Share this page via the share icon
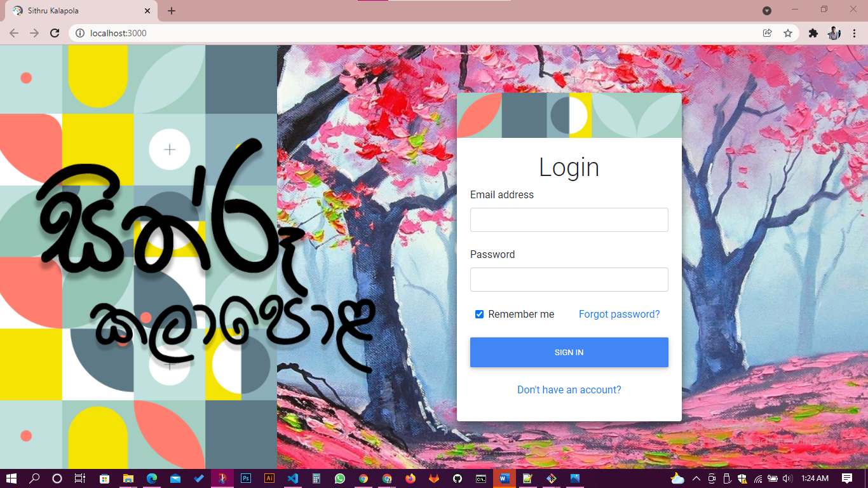868x488 pixels. (768, 33)
